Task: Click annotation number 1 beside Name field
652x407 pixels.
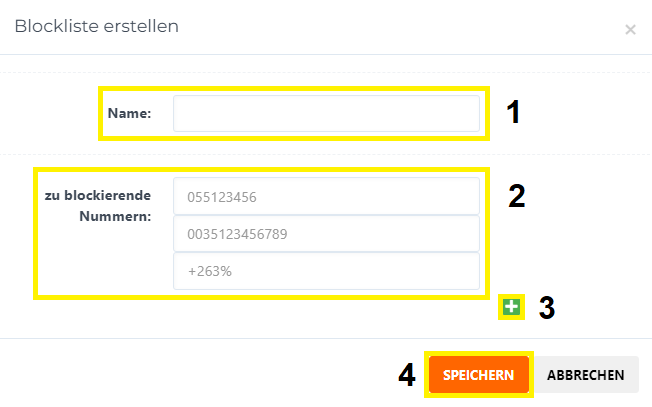Action: tap(514, 112)
